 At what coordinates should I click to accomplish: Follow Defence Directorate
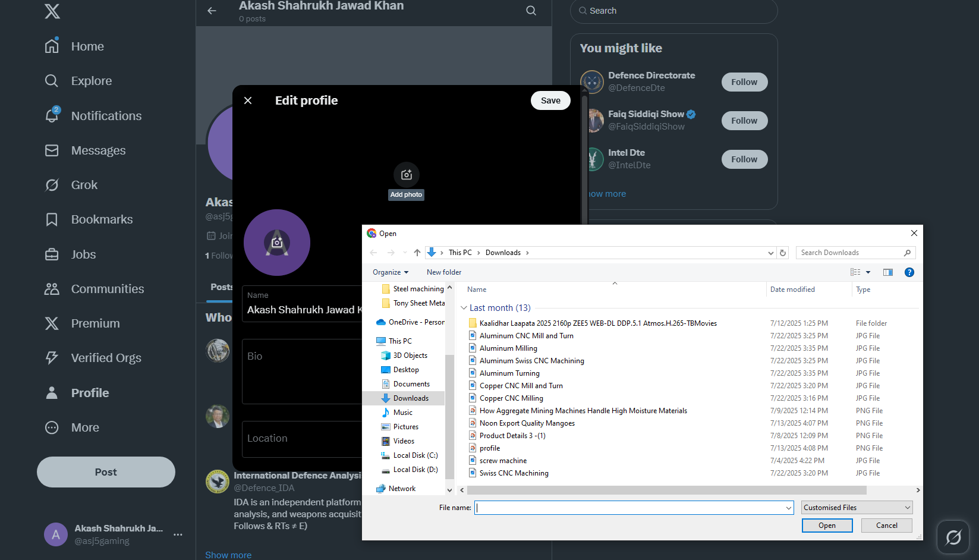coord(744,82)
